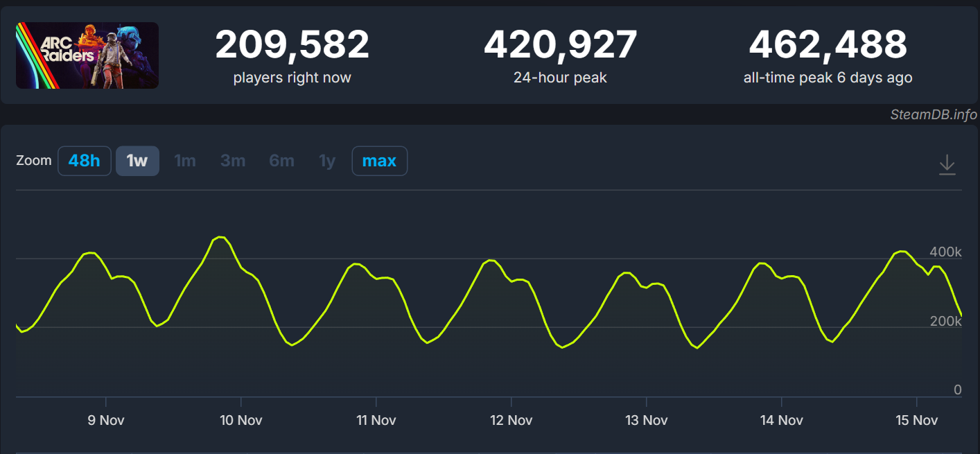Click the 200k y-axis label

945,321
